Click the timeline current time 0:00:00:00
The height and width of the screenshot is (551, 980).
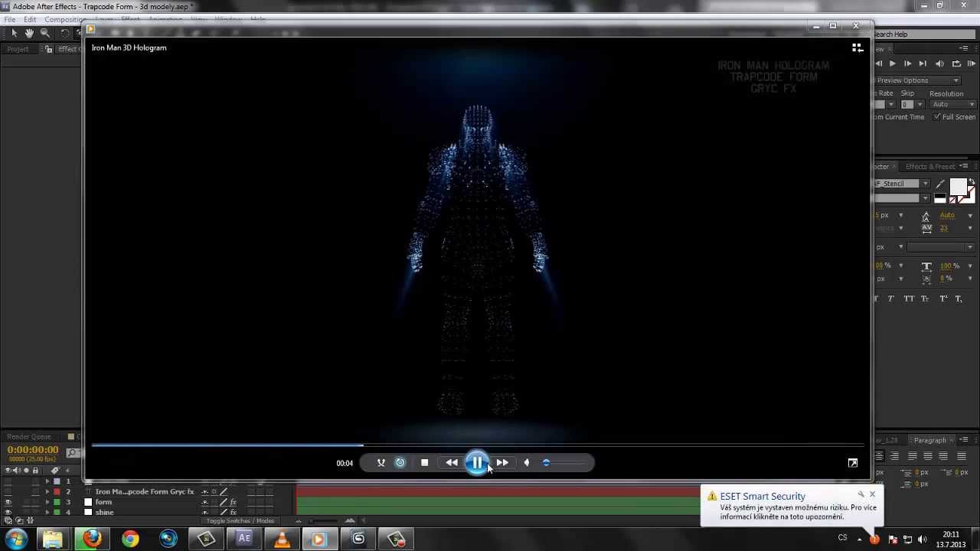tap(33, 450)
